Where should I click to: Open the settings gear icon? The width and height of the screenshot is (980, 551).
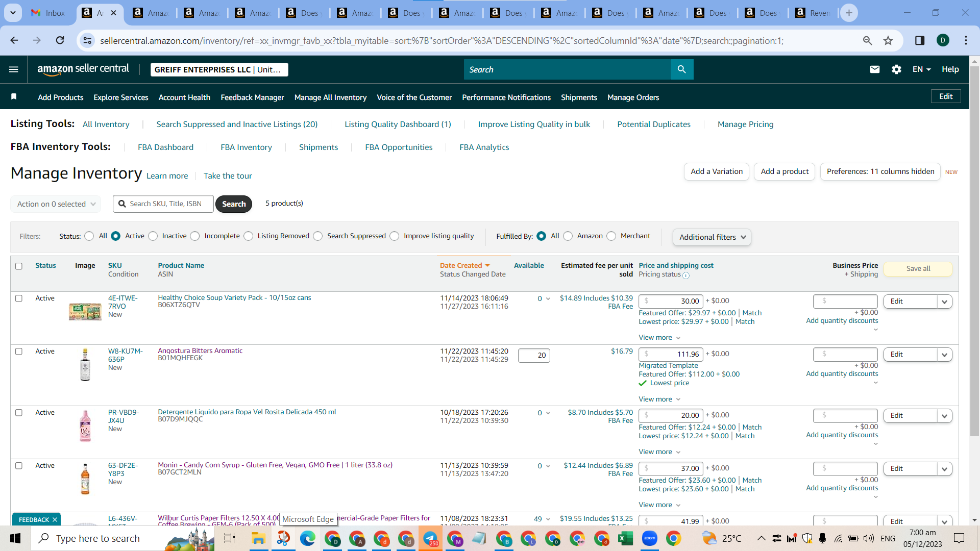[x=896, y=69]
